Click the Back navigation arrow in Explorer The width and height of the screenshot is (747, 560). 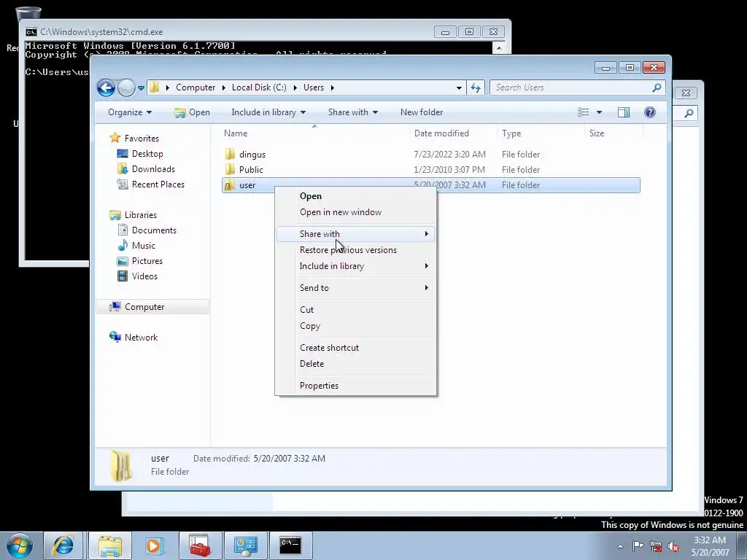106,87
